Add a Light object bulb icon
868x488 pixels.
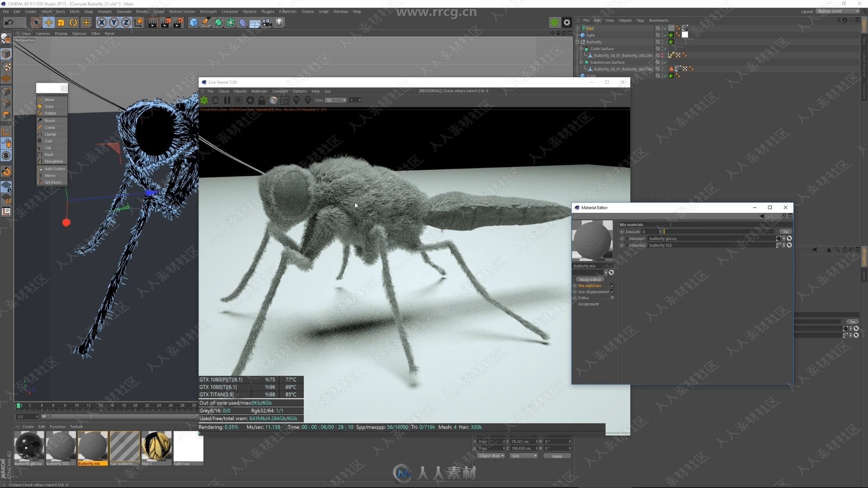279,22
